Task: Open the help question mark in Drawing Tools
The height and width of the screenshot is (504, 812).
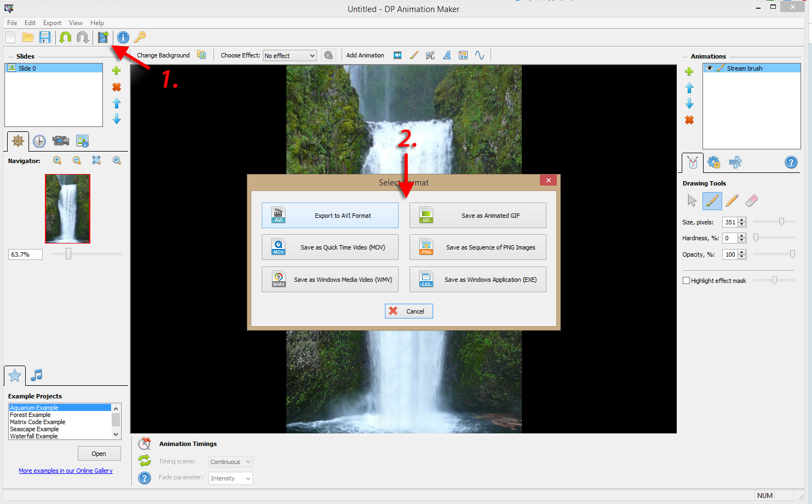Action: coord(791,162)
